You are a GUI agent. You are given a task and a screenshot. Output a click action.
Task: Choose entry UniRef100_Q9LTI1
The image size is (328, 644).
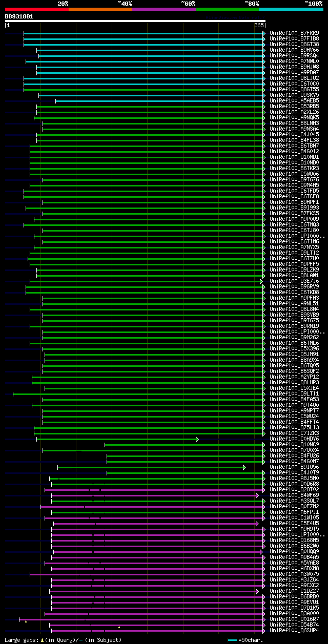pyautogui.click(x=294, y=394)
